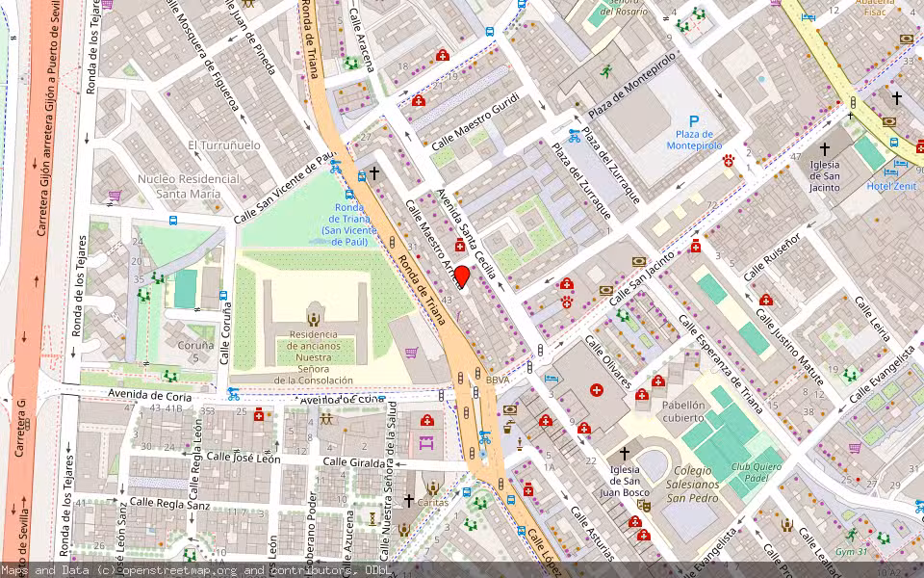Click the bicycle icon at Calle San Vicente de Paúl
The height and width of the screenshot is (578, 924).
coord(335,167)
